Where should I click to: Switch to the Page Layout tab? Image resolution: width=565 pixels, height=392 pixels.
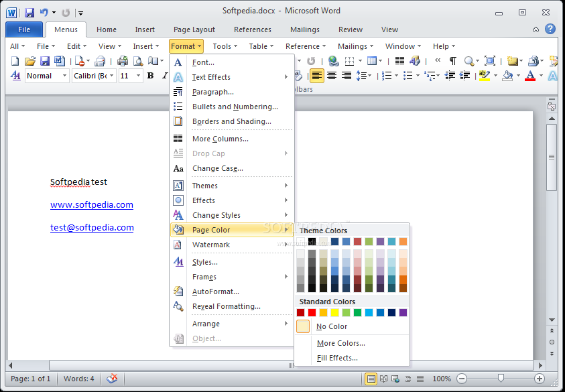pos(194,29)
